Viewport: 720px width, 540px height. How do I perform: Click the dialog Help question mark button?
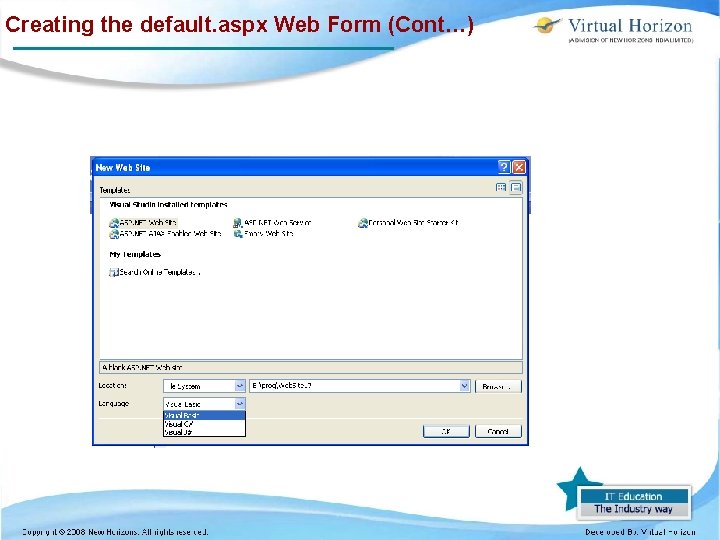[504, 167]
